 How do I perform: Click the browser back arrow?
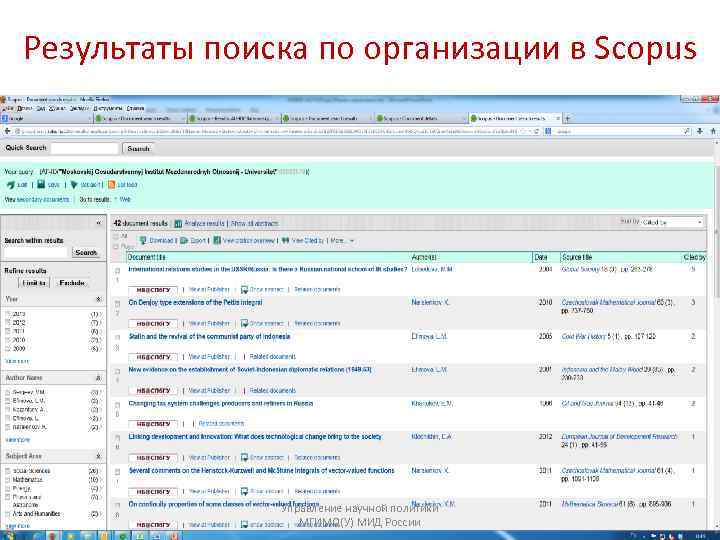(7, 131)
